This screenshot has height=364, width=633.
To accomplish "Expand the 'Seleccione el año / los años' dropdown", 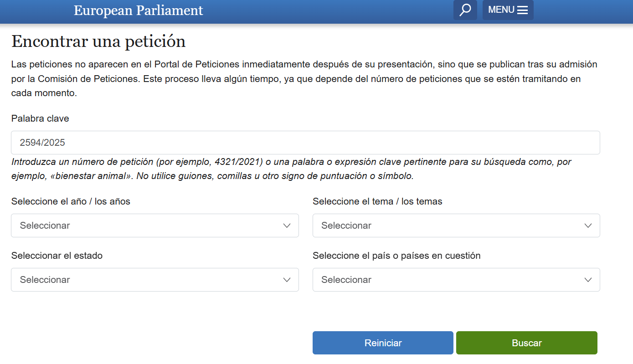I will point(154,225).
